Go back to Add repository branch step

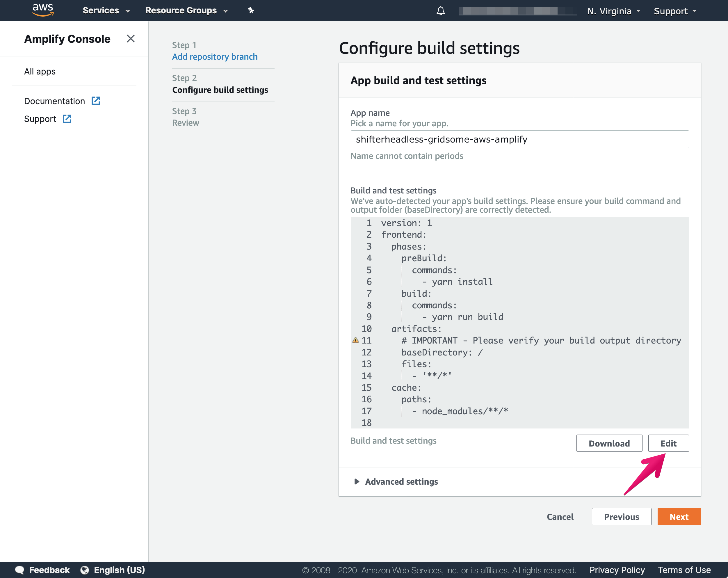pyautogui.click(x=215, y=57)
